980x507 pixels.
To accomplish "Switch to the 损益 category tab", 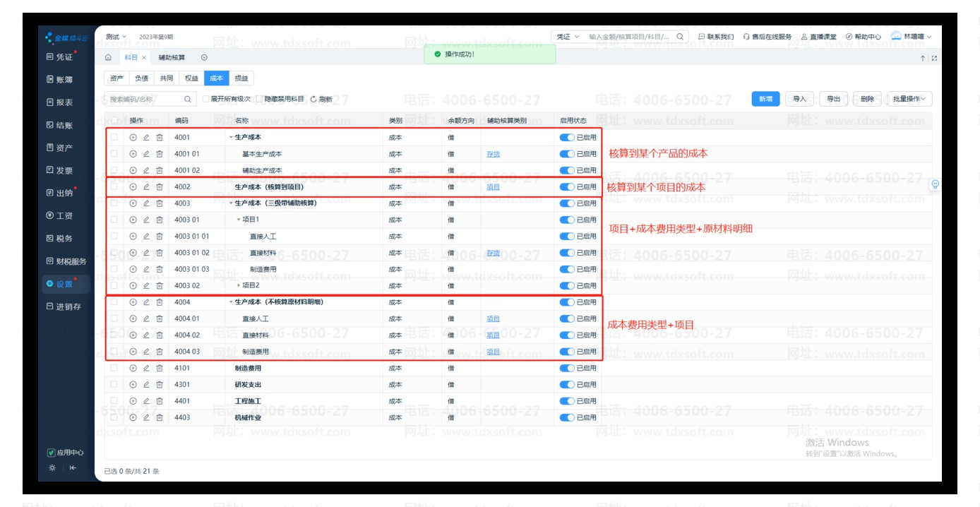I will point(241,78).
